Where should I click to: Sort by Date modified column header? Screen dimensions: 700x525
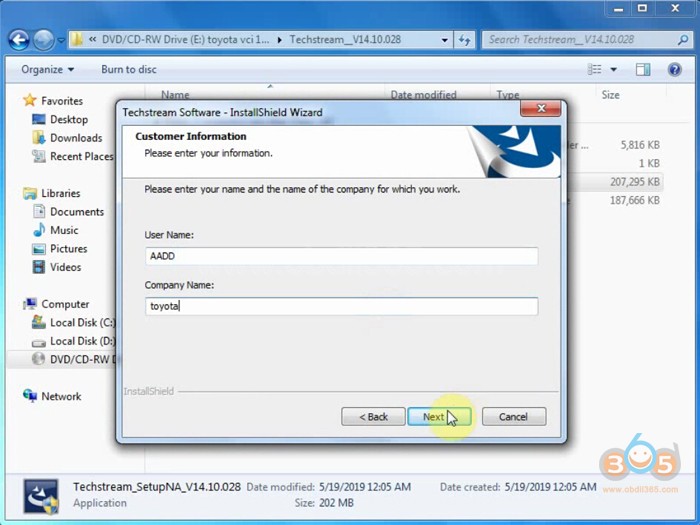point(424,95)
